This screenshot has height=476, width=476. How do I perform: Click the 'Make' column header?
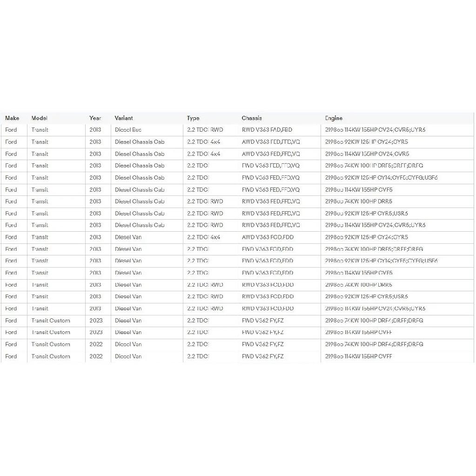click(12, 118)
